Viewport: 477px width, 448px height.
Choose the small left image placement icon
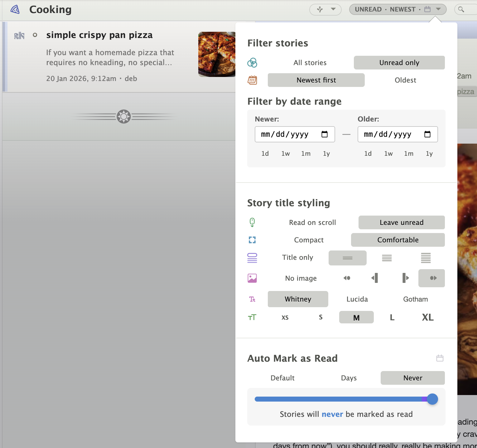pos(347,278)
